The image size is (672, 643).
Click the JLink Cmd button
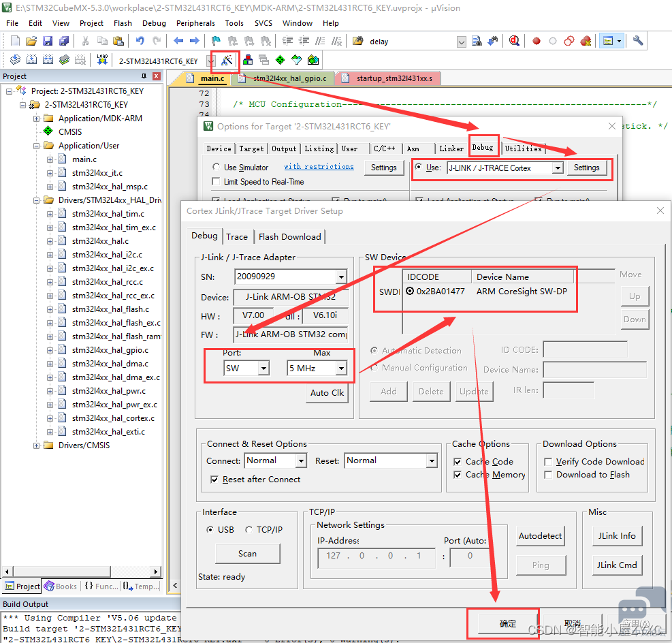617,565
